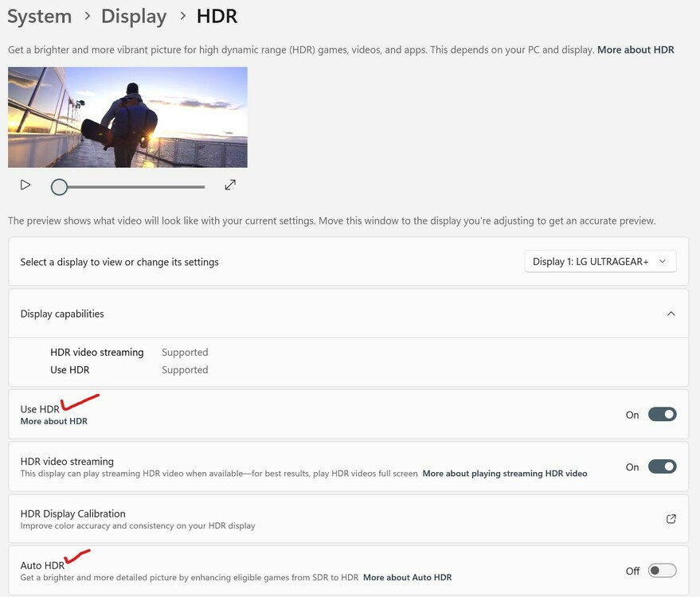Open the Display 1: LG ULTRAGEAR+ selector
Viewport: 700px width, 597px height.
tap(600, 260)
